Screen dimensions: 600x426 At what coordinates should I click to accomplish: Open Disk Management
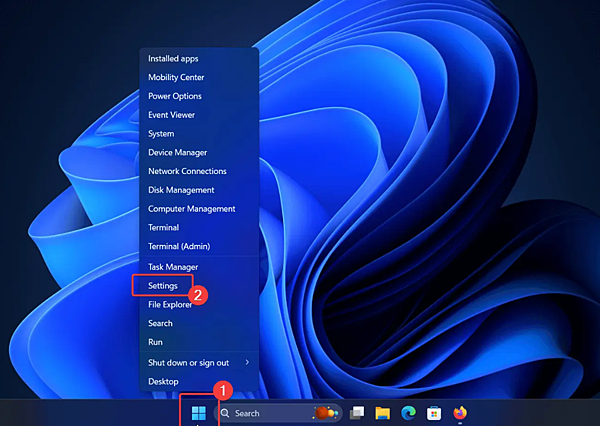pos(199,190)
